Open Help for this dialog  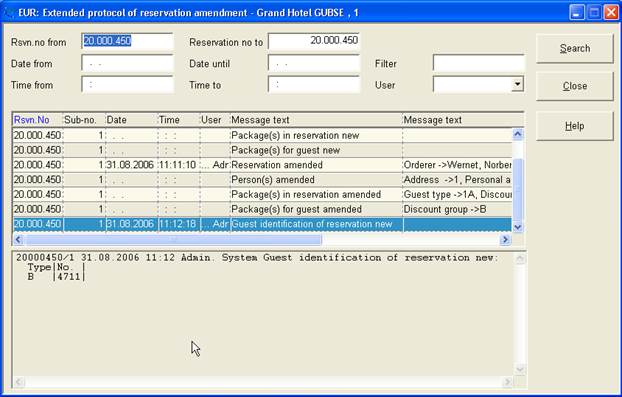(x=574, y=126)
